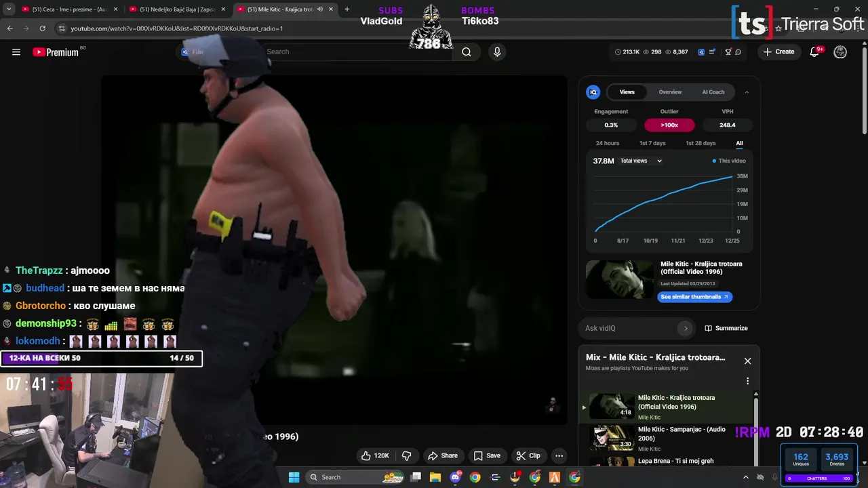Click the playlist scroll-up arrow
The image size is (868, 488).
pyautogui.click(x=755, y=394)
